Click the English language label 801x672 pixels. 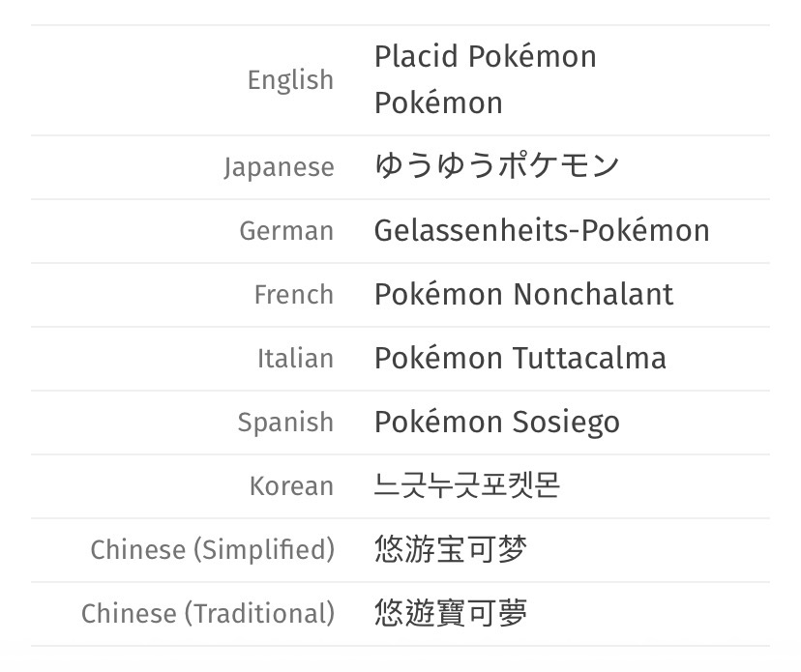click(290, 80)
